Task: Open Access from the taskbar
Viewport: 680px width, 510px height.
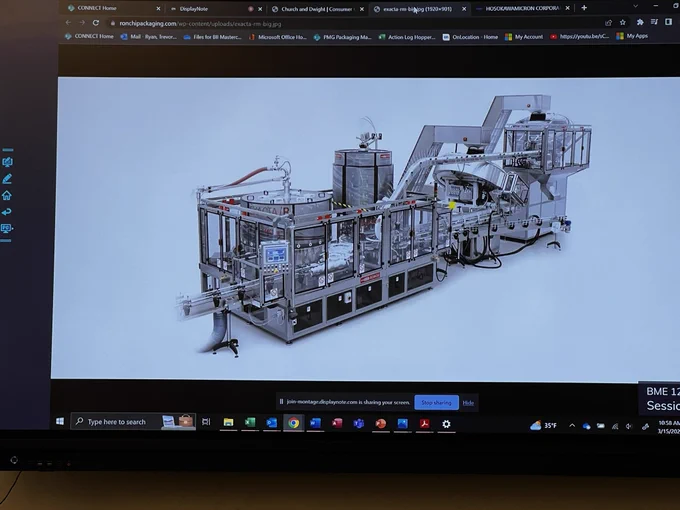Action: click(337, 423)
